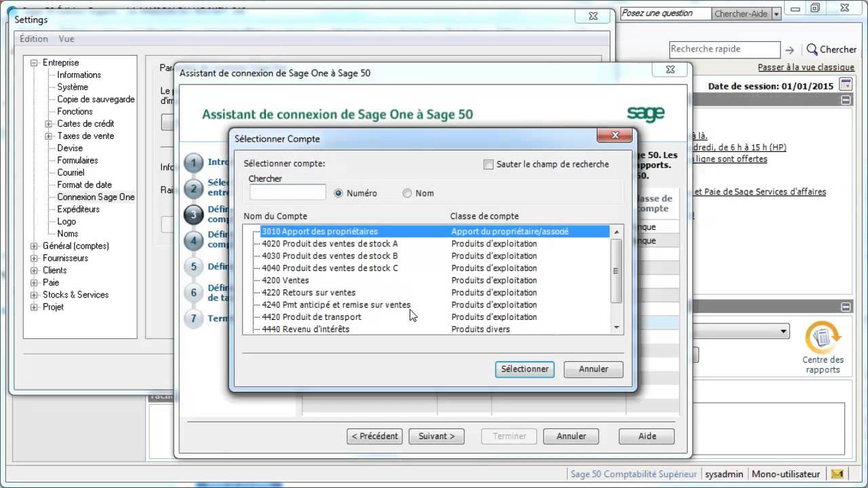The width and height of the screenshot is (868, 488).
Task: Click step 1 circle in wizard
Action: 194,163
